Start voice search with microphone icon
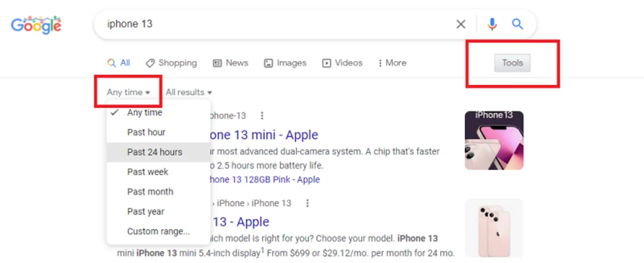The width and height of the screenshot is (644, 263). click(x=492, y=24)
